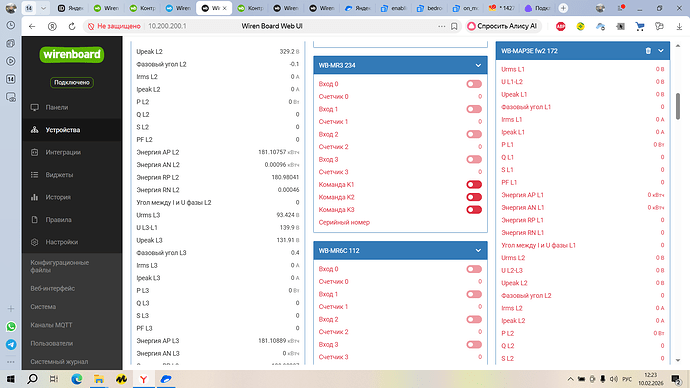The height and width of the screenshot is (388, 690).
Task: Reload the page with the refresh icon
Action: point(72,26)
